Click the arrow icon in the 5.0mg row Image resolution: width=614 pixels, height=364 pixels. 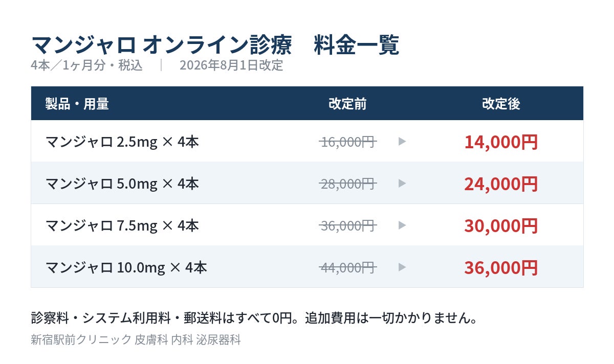pyautogui.click(x=402, y=184)
